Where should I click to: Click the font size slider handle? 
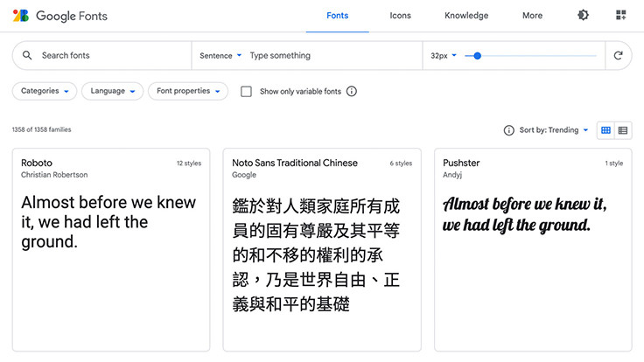pos(477,56)
